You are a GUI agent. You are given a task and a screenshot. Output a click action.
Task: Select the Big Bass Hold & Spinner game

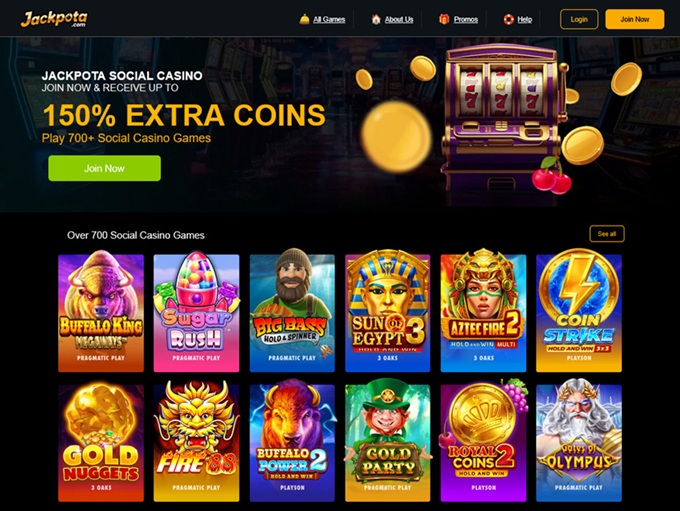pos(292,311)
